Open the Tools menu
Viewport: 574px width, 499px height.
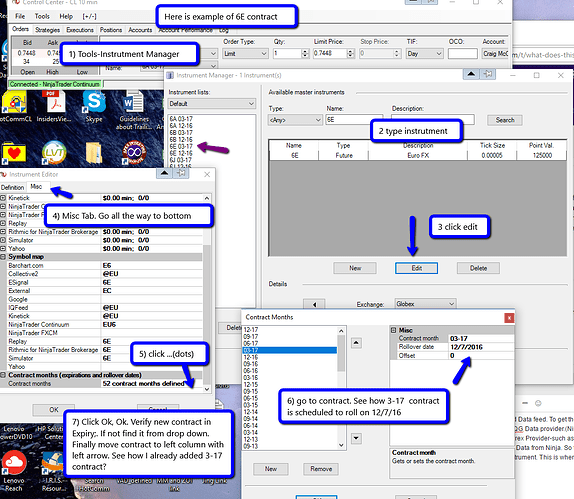42,16
